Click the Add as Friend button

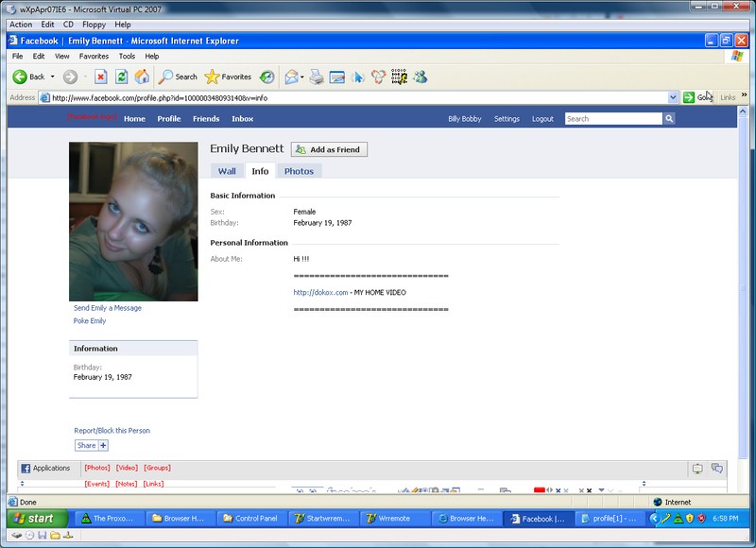click(x=329, y=149)
